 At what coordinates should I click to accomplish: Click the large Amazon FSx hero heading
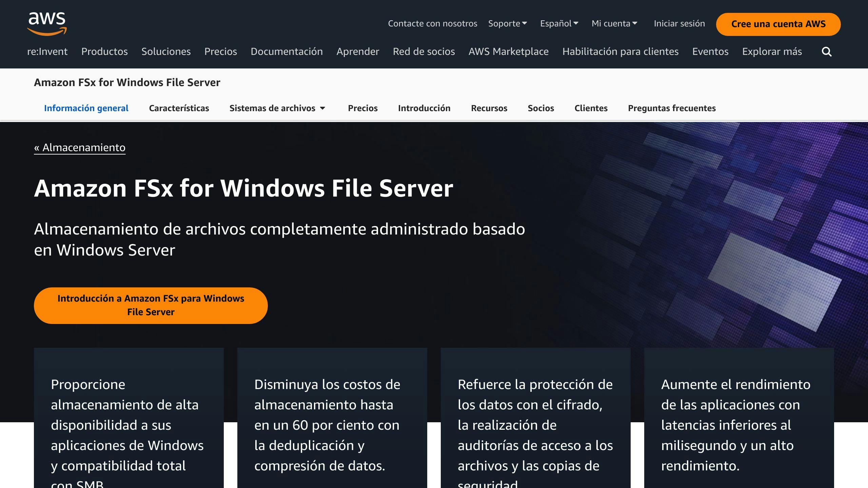(x=243, y=188)
